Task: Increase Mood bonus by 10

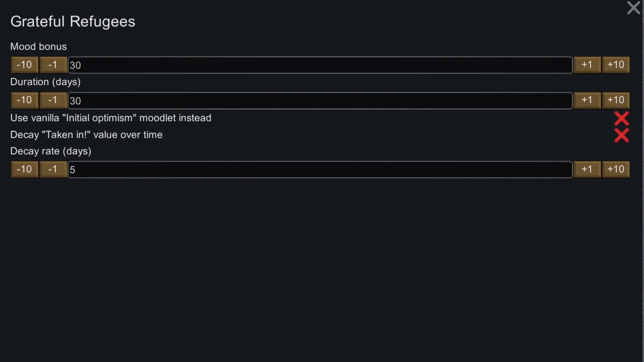Action: 616,65
